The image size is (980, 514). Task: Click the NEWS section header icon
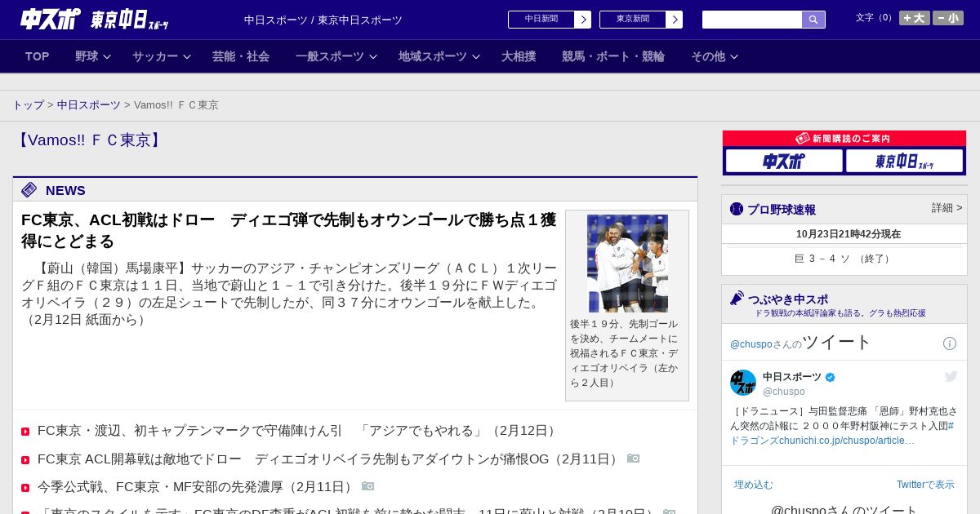click(29, 190)
